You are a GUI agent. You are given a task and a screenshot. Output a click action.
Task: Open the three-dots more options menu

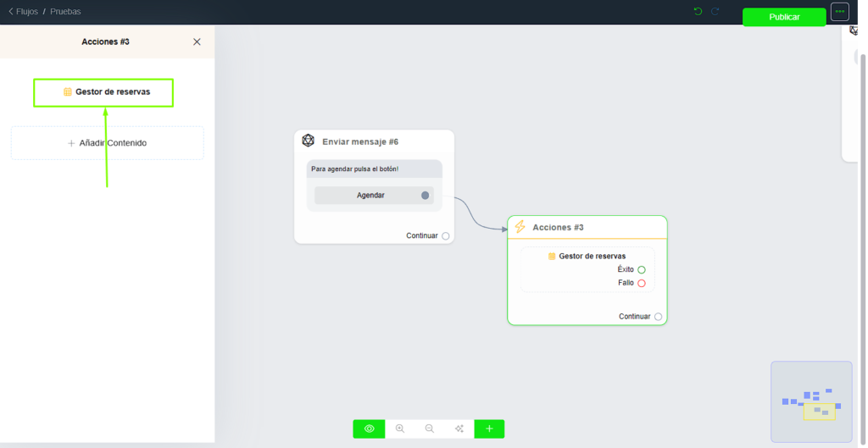click(x=839, y=12)
